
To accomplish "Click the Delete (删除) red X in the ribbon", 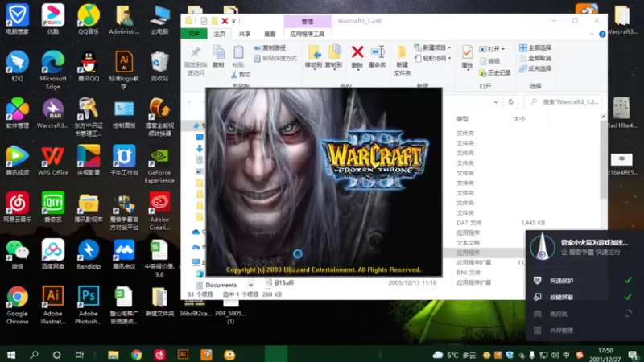I will point(357,52).
